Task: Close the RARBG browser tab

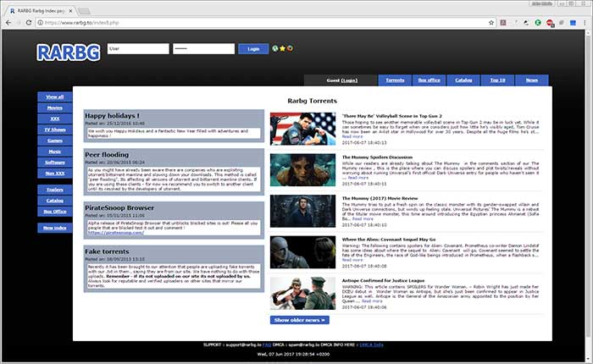Action: click(70, 11)
